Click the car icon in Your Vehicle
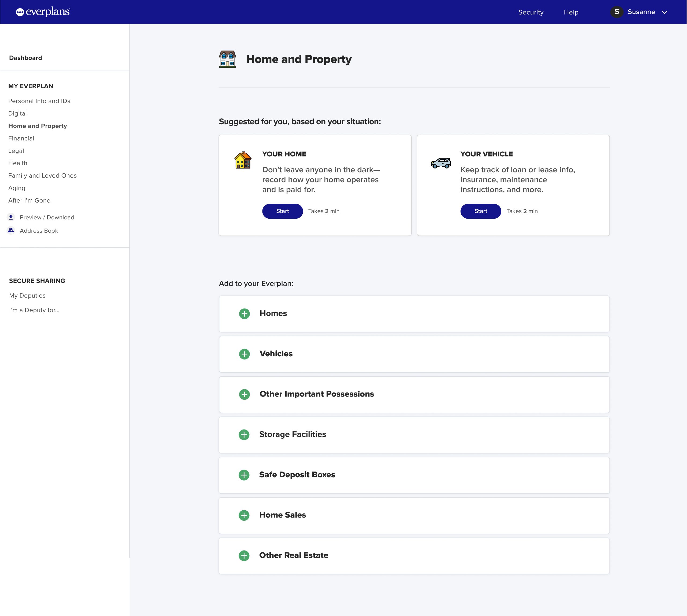687x616 pixels. [441, 163]
